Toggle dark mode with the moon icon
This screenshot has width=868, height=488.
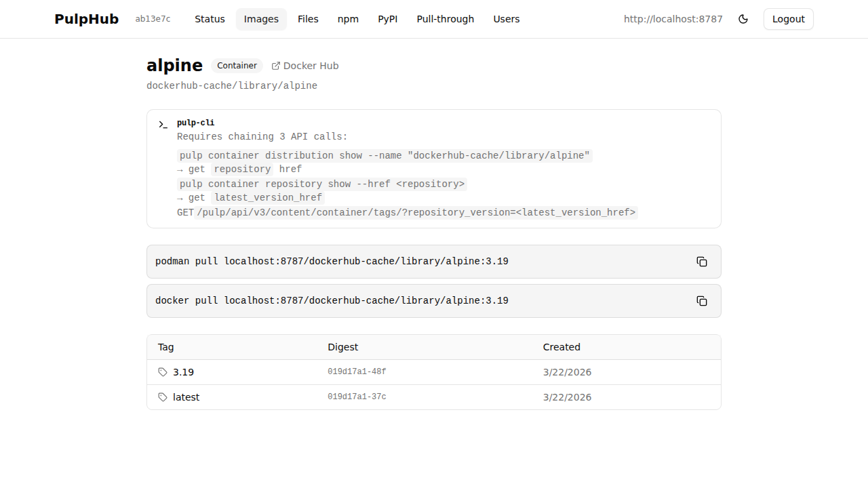[x=743, y=19]
